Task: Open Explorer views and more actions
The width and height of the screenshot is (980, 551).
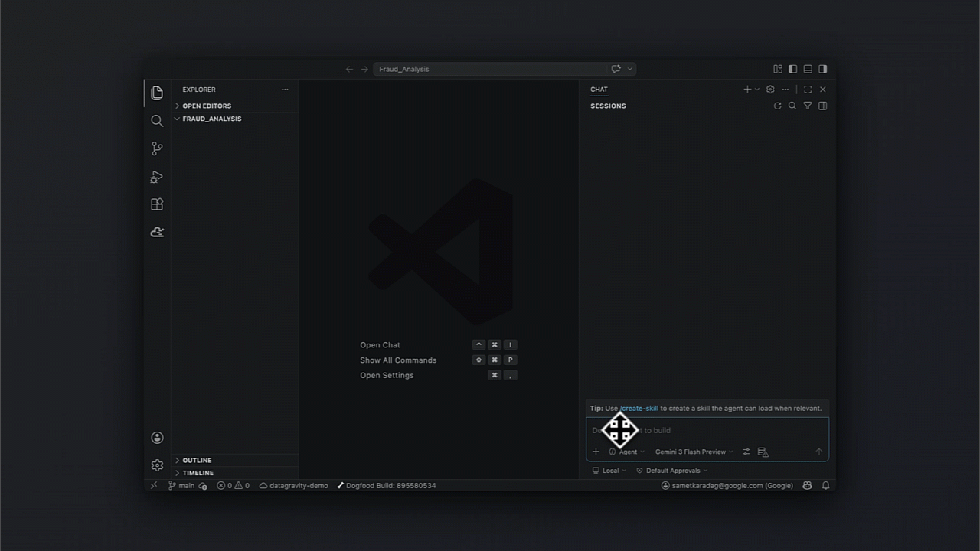Action: (x=285, y=90)
